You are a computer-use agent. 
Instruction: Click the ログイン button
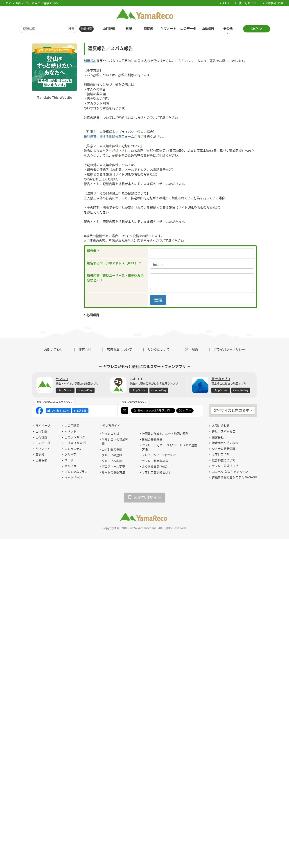256,29
